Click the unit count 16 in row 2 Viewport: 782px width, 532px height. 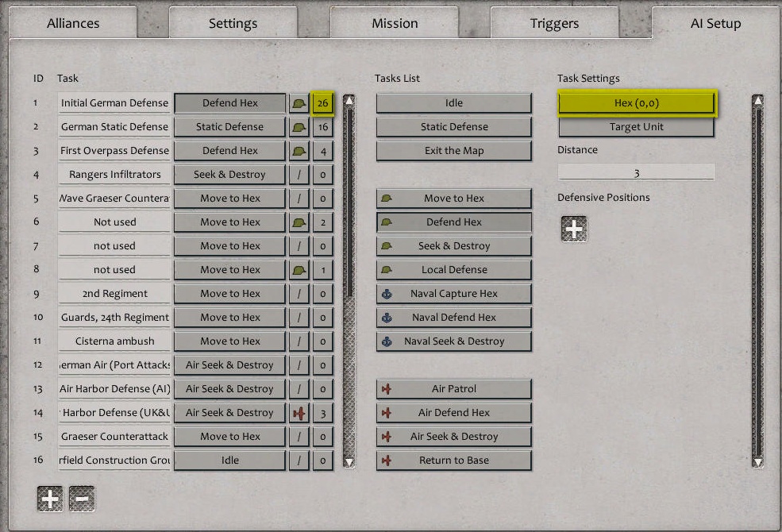coord(322,127)
